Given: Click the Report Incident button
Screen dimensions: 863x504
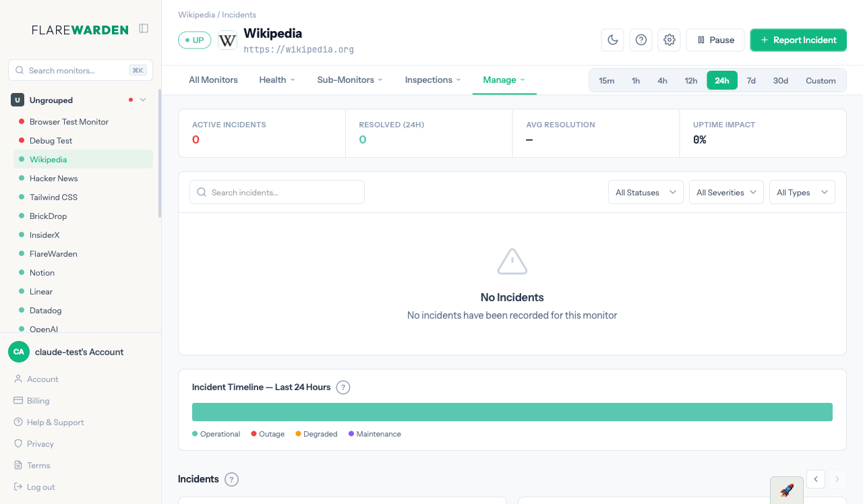Looking at the screenshot, I should click(x=798, y=40).
